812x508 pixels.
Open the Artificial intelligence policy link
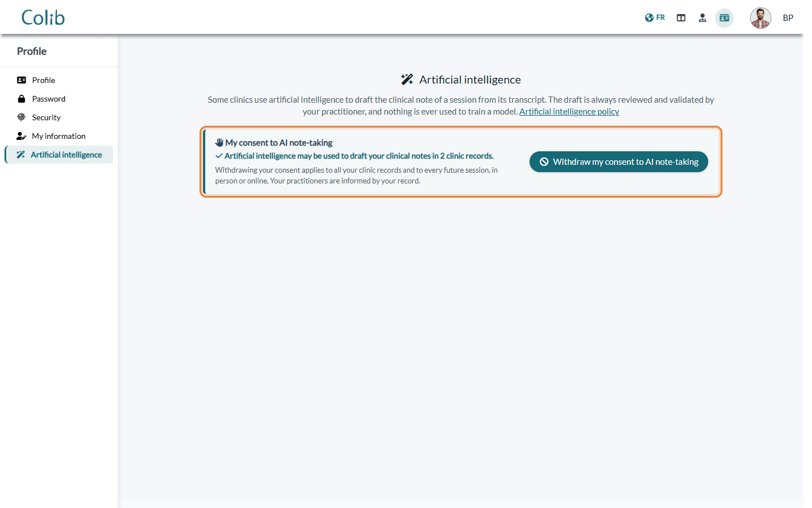(x=569, y=112)
